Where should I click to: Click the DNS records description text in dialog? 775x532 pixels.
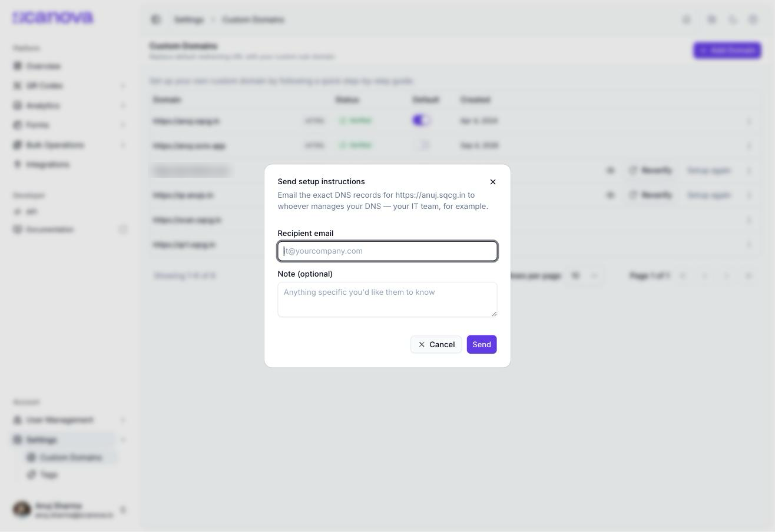click(x=383, y=201)
